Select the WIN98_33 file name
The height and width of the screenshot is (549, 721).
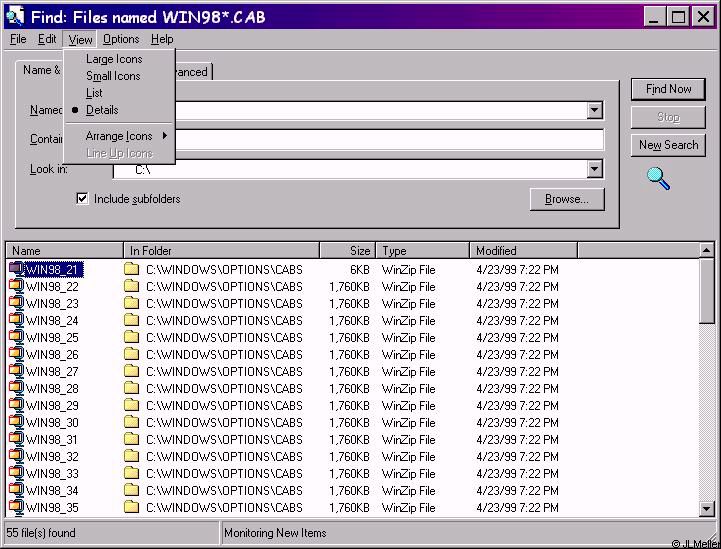tap(52, 474)
